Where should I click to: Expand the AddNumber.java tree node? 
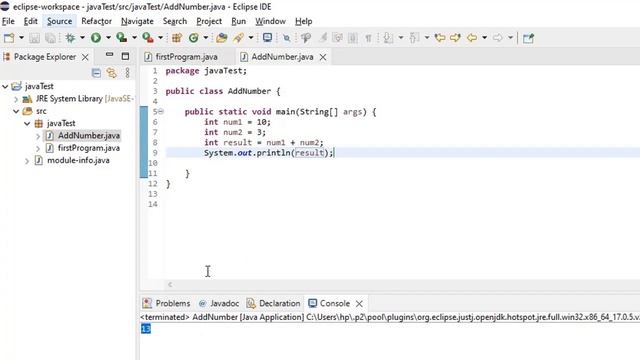point(38,136)
